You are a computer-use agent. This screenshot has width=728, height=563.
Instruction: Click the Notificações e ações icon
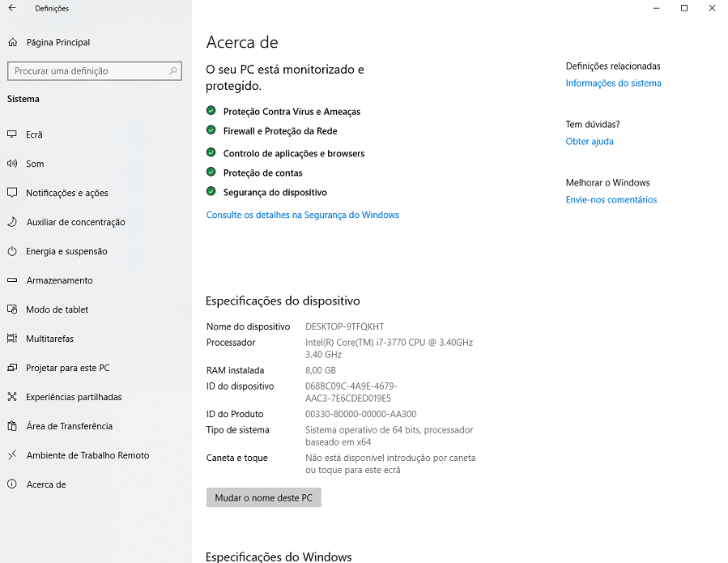tap(12, 193)
